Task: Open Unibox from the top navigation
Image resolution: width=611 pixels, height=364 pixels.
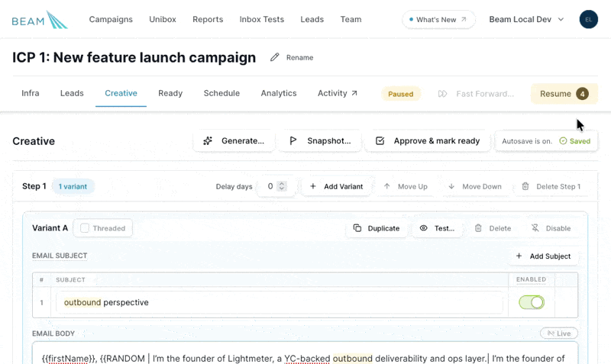Action: [163, 20]
